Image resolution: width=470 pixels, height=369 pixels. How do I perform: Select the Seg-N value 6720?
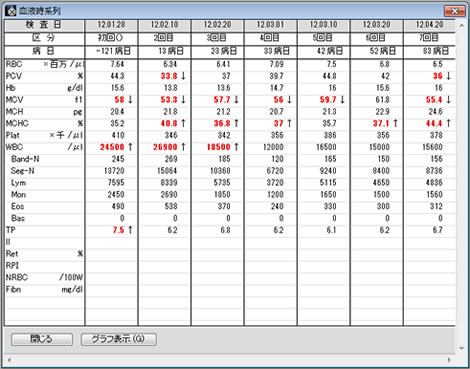point(275,171)
